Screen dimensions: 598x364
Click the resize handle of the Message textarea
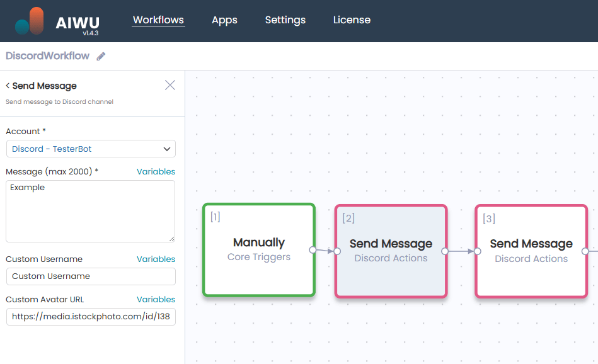(173, 238)
